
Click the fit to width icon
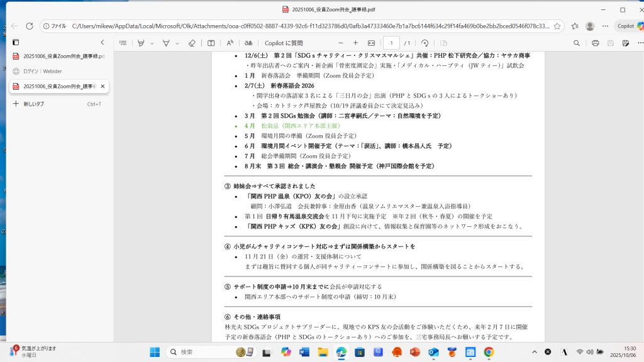coord(371,43)
